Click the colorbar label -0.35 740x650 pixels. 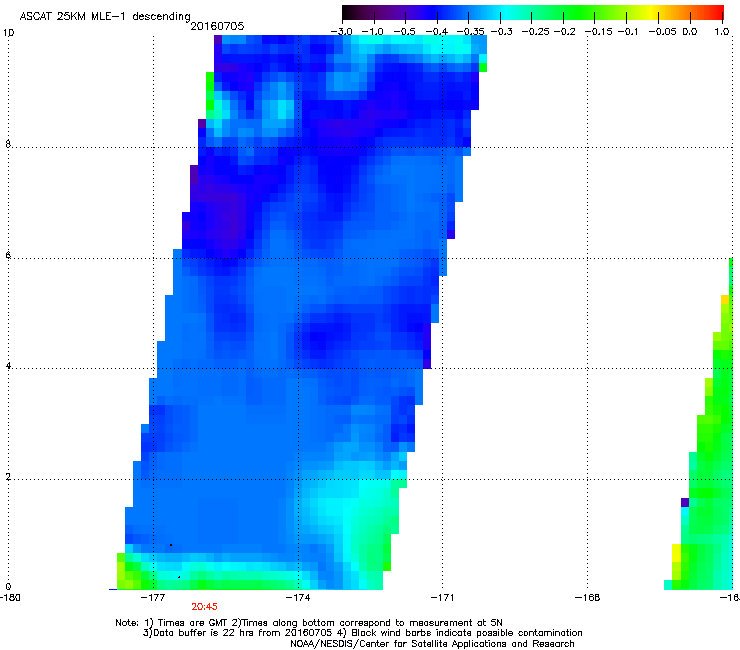coord(471,31)
